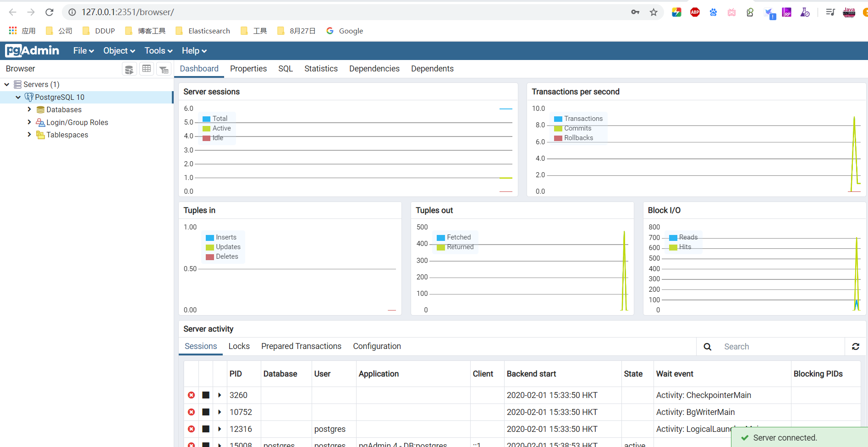Click the Databases node icon
Viewport: 868px width, 447px height.
pyautogui.click(x=40, y=109)
